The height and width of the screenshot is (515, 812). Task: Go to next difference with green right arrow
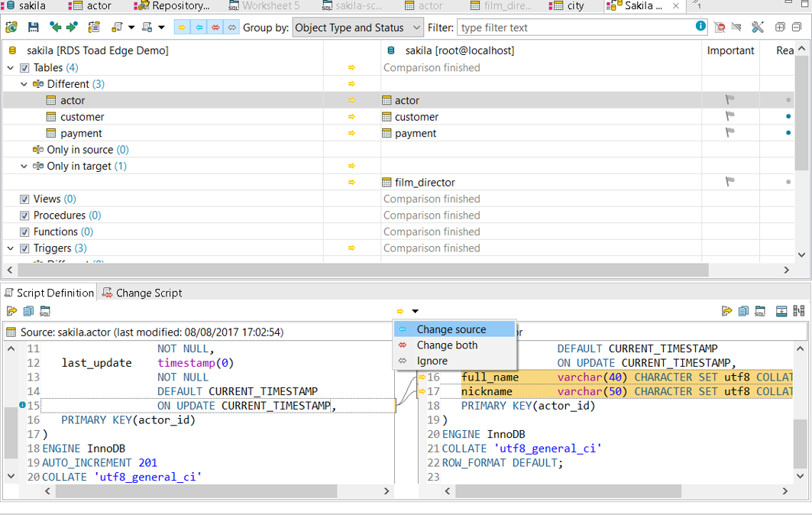click(x=72, y=27)
